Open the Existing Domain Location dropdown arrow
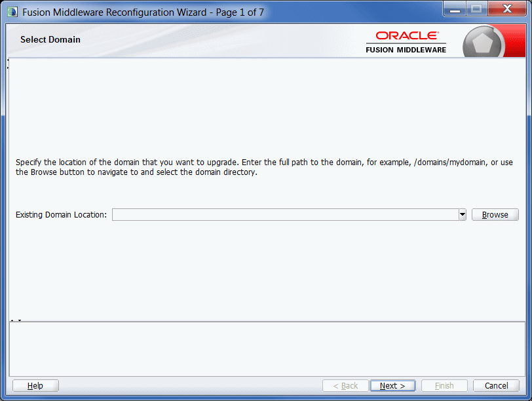The width and height of the screenshot is (532, 401). pos(463,215)
